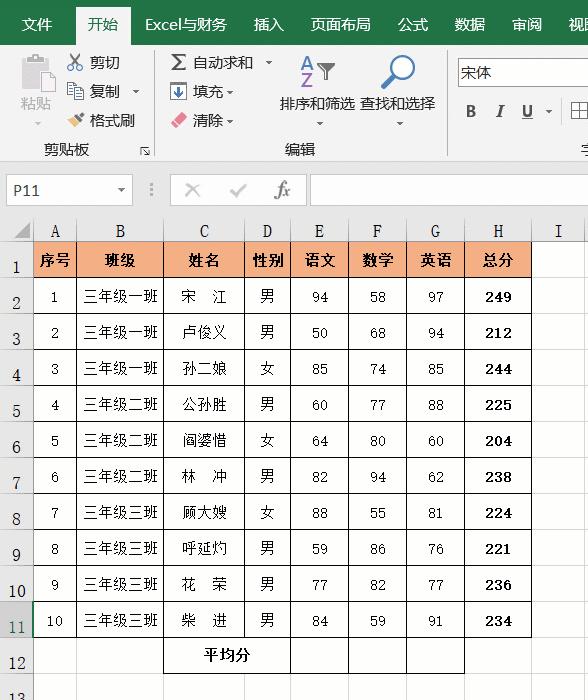Viewport: 588px width, 700px height.
Task: Click the total score cell 204
Action: 498,441
